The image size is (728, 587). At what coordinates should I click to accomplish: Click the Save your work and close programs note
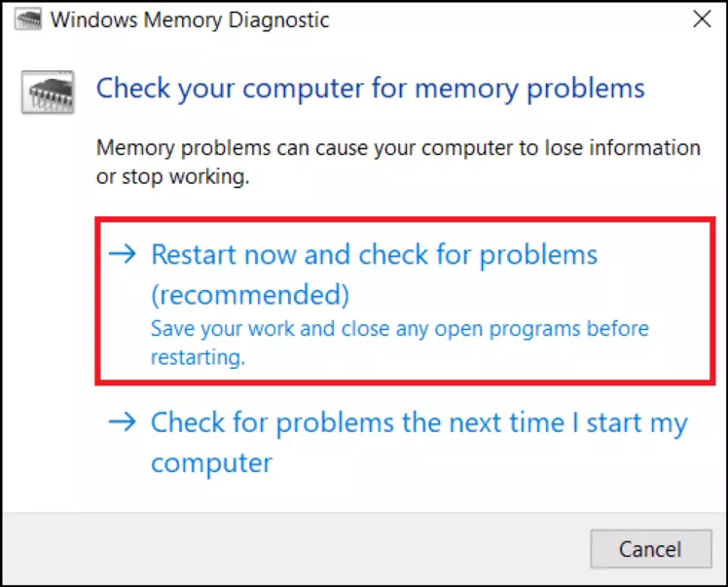399,329
